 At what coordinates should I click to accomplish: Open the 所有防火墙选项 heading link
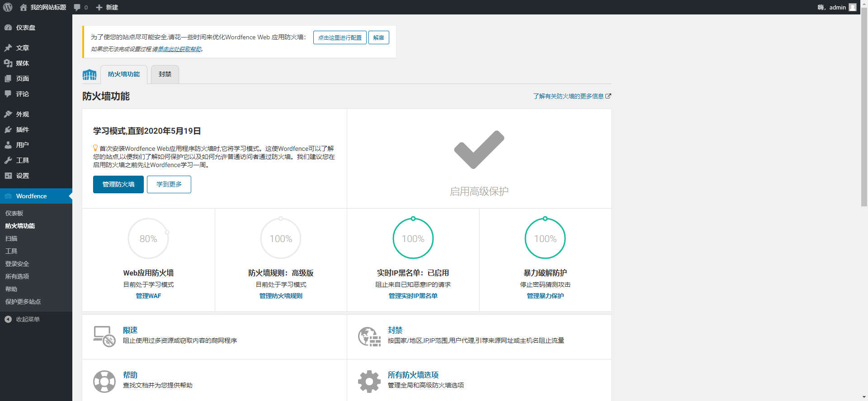[413, 375]
